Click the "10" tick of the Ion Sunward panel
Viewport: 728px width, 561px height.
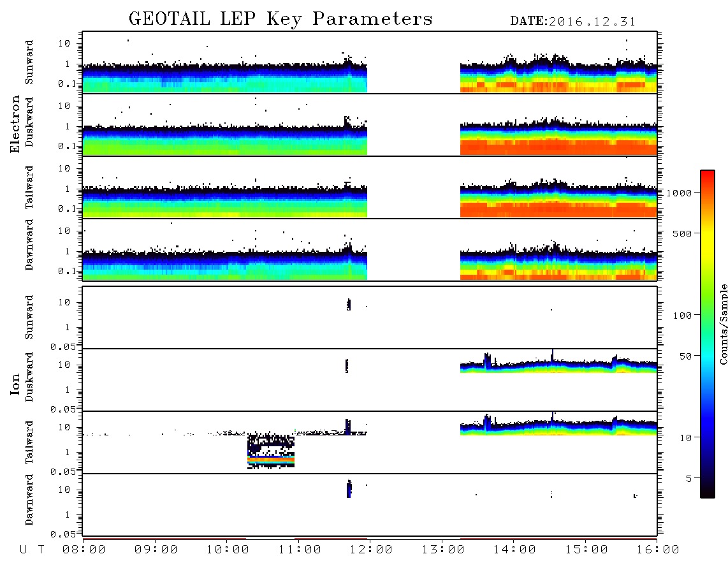coord(64,302)
